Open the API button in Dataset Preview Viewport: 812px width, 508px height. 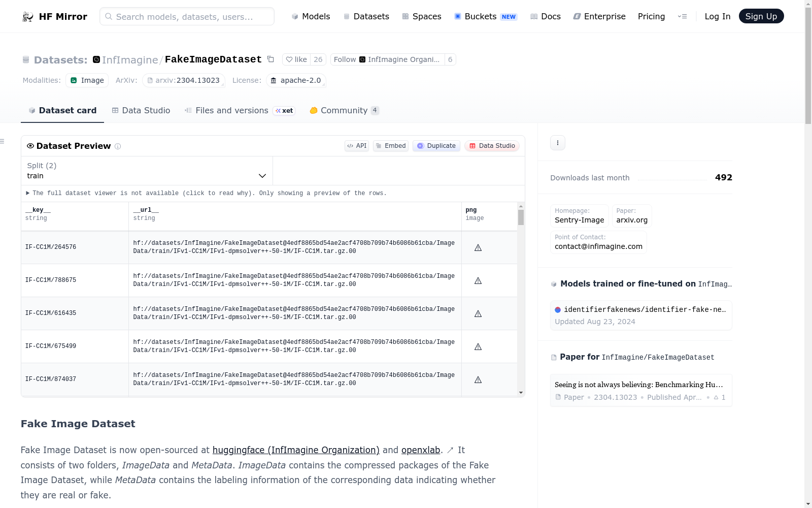357,146
